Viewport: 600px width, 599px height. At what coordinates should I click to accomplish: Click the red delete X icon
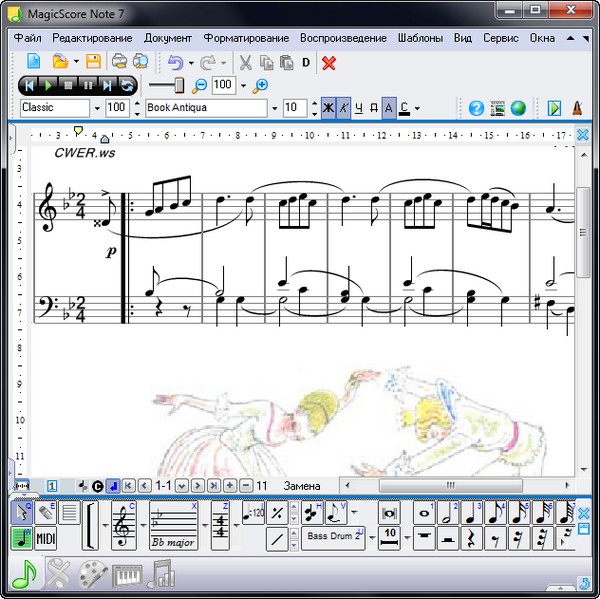[329, 63]
